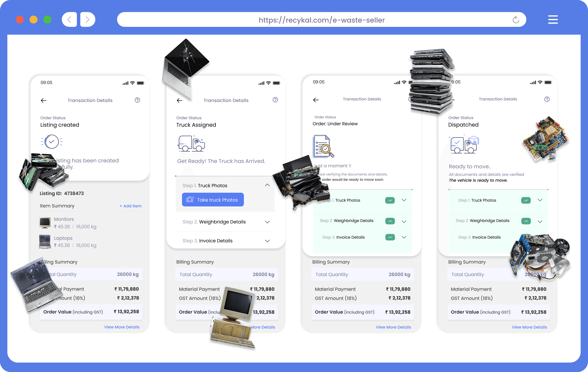Viewport: 588px width, 372px height.
Task: Open View More Details on Dispatched screen
Action: (x=529, y=327)
